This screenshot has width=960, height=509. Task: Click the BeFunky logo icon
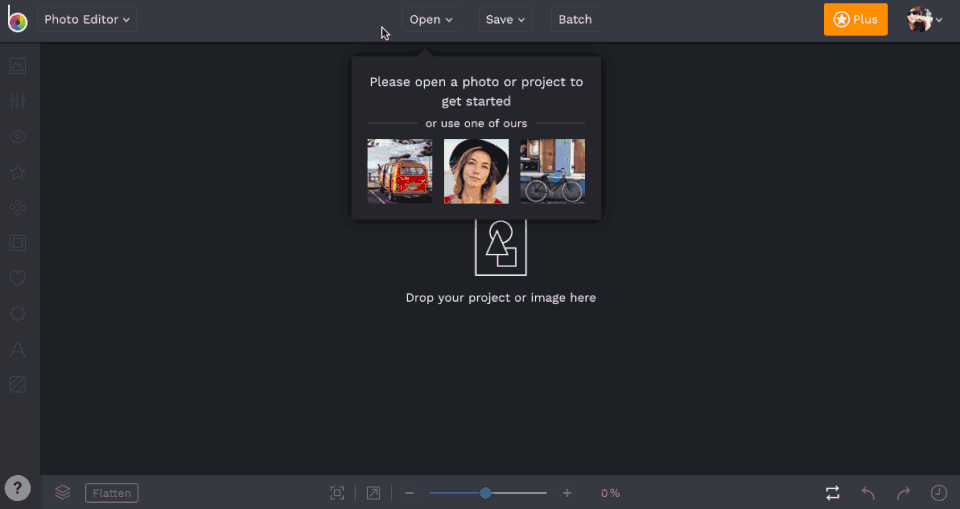click(17, 19)
